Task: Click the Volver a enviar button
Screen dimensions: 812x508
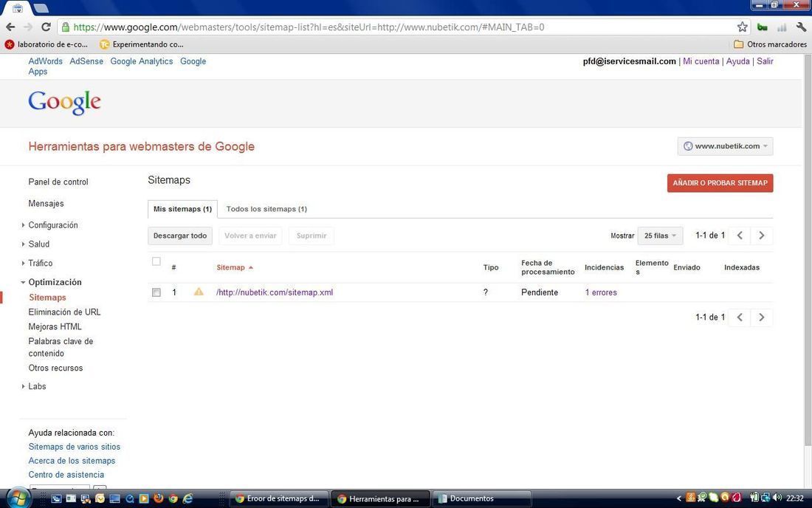Action: coord(251,236)
